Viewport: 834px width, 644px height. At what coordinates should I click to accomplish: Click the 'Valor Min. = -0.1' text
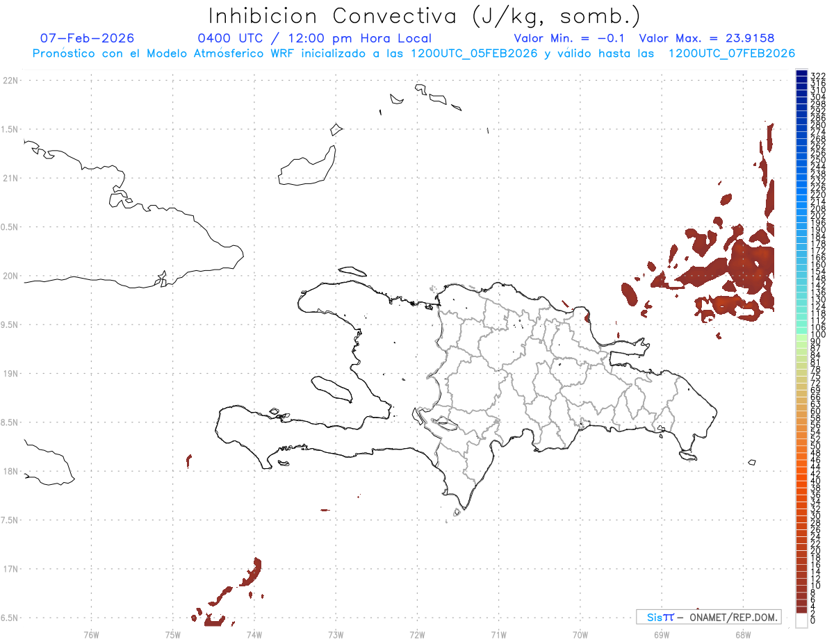(571, 38)
